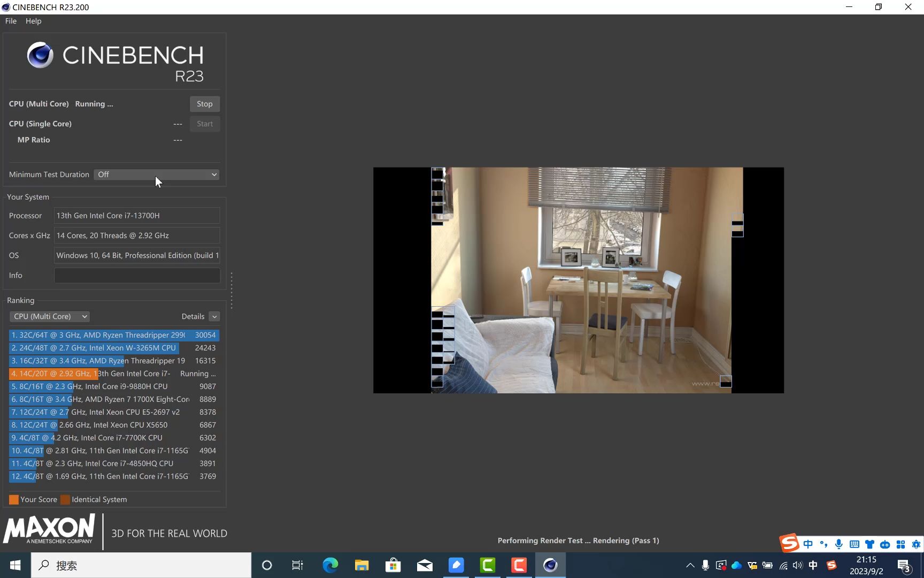Toggle Sogou Chinese/English mode button
924x578 pixels.
[808, 544]
